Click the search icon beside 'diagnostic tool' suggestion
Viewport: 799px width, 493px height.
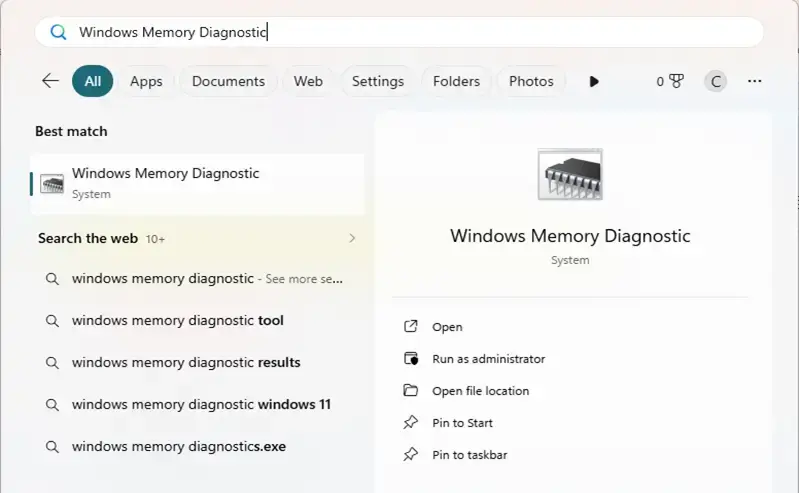[52, 321]
